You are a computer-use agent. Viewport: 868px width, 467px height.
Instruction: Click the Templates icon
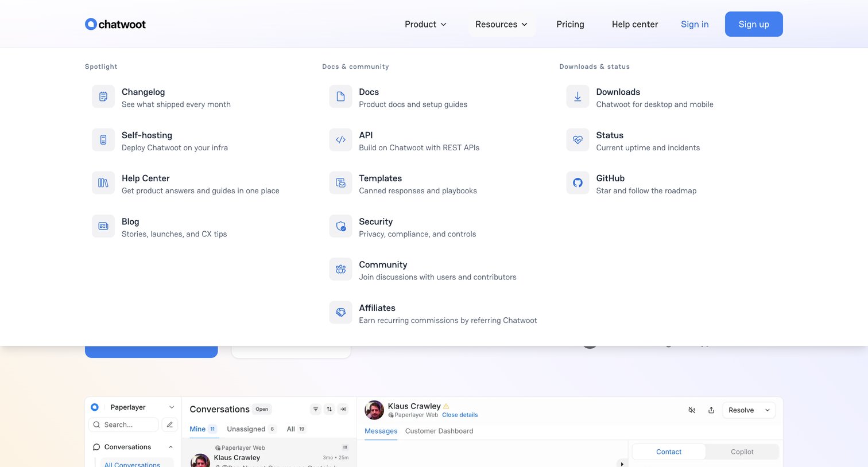(340, 183)
